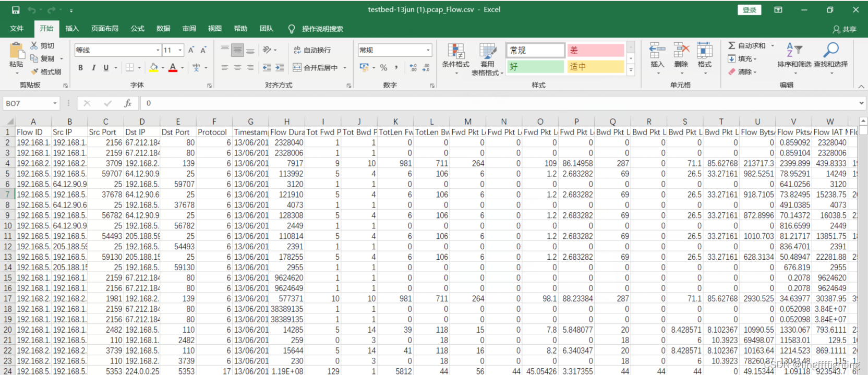
Task: Click the 共享 share button
Action: click(845, 29)
